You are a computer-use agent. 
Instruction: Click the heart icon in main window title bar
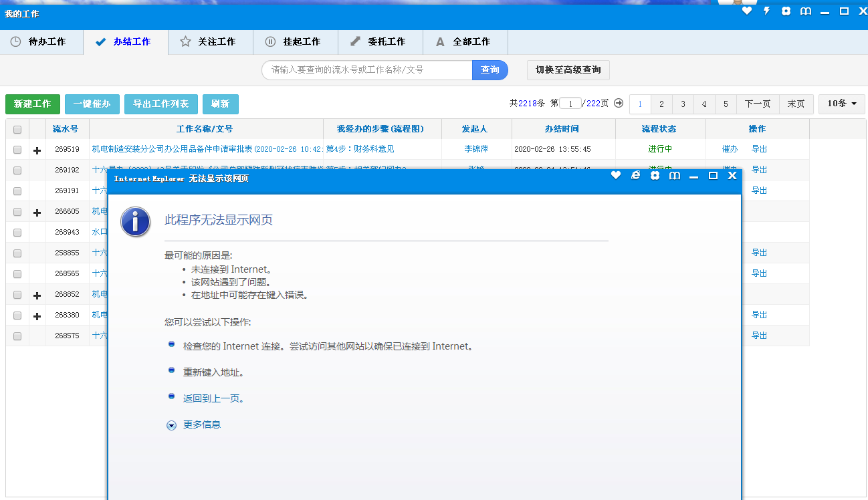(747, 11)
